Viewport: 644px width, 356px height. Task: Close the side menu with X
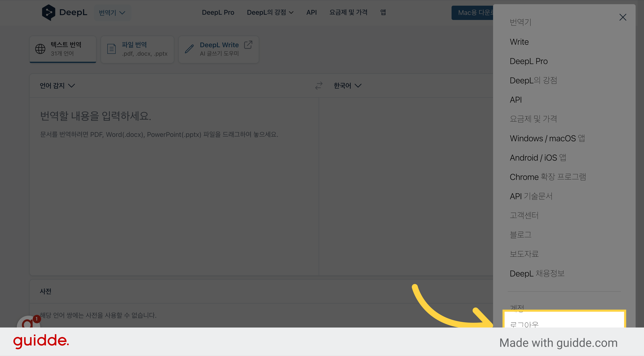tap(622, 17)
